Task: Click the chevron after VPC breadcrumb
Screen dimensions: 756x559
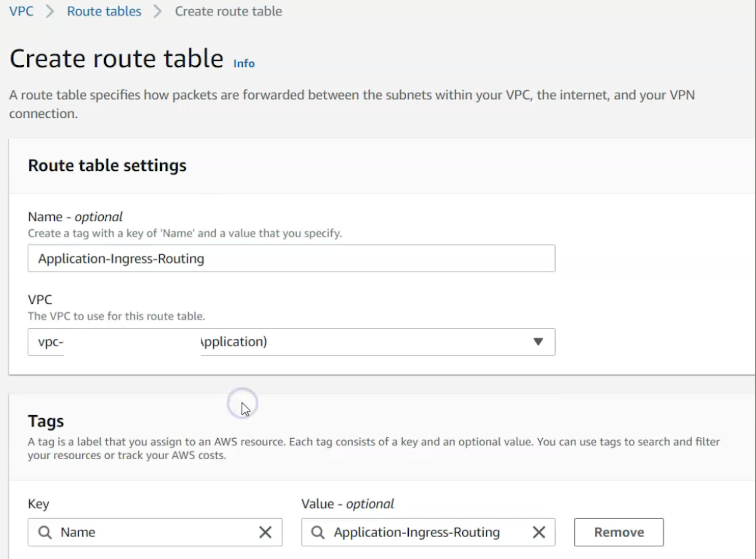Action: 50,11
